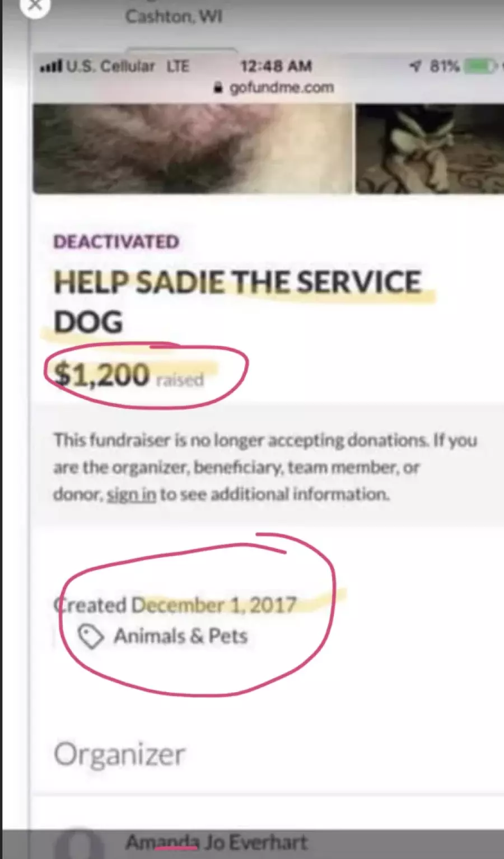Tap the cellular signal bars icon
The image size is (504, 859).
52,67
